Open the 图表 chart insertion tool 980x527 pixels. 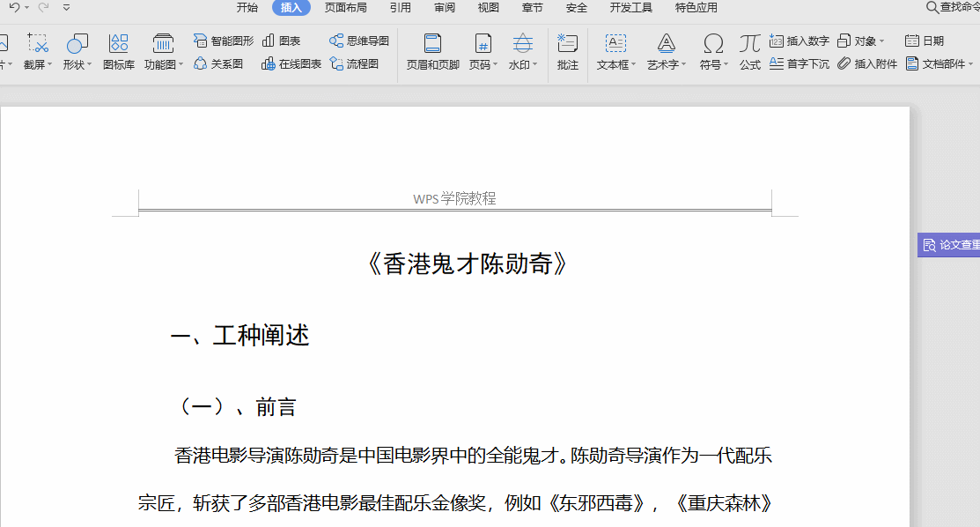[x=283, y=40]
